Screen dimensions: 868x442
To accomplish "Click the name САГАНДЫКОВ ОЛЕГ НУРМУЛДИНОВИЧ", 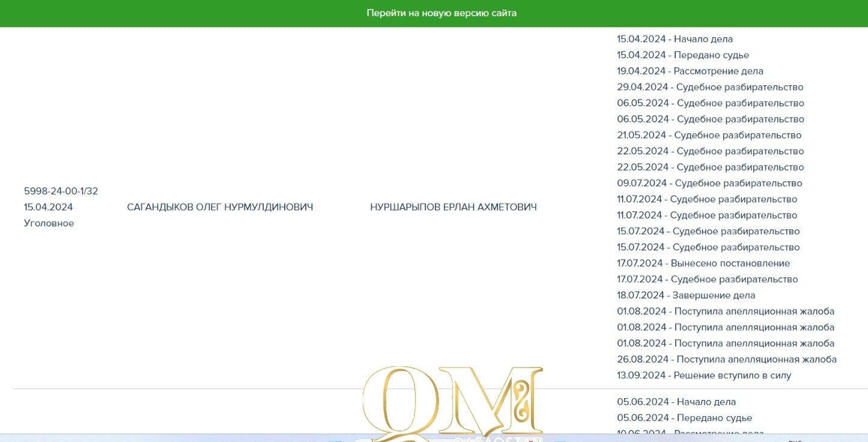I will [x=220, y=207].
